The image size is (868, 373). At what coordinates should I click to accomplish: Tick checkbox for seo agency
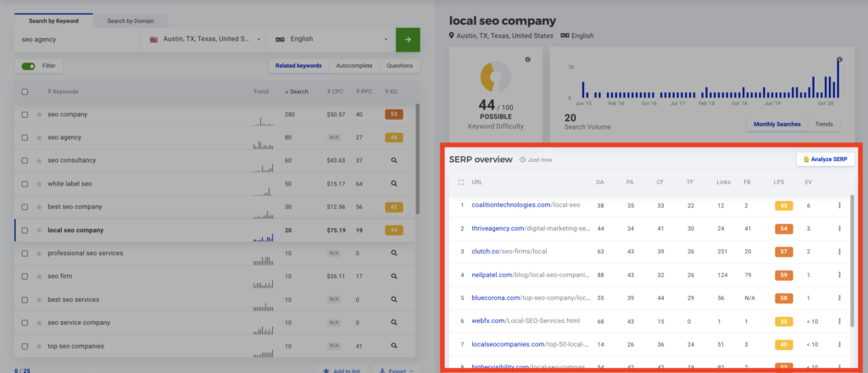pos(25,138)
